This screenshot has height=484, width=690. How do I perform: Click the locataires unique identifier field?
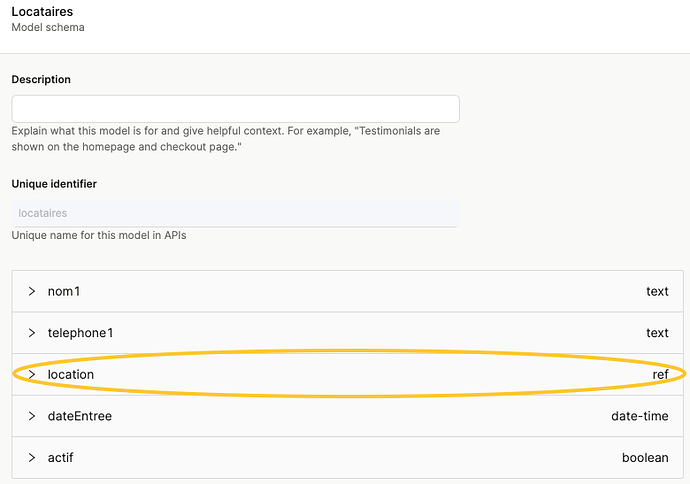(x=235, y=213)
